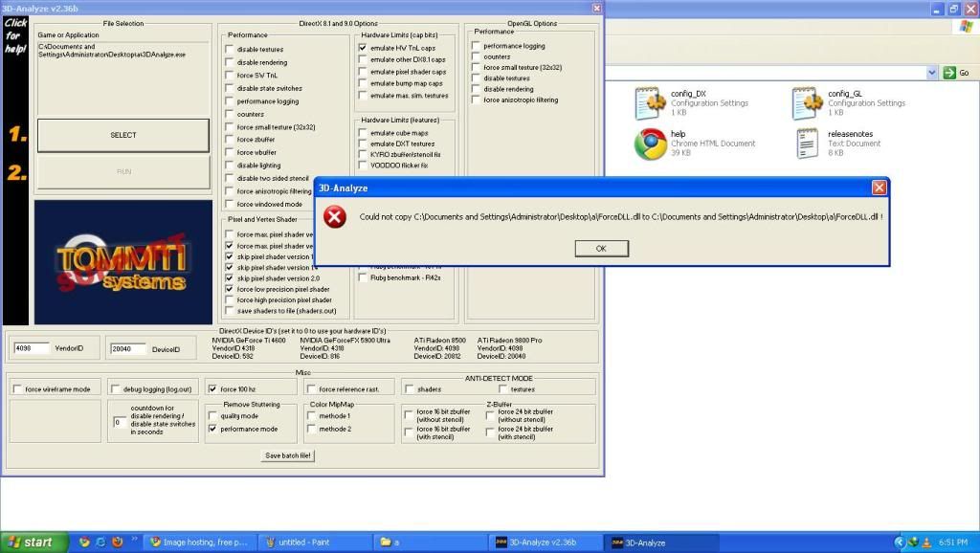Enable emulate DXT textures checkbox

click(x=363, y=144)
